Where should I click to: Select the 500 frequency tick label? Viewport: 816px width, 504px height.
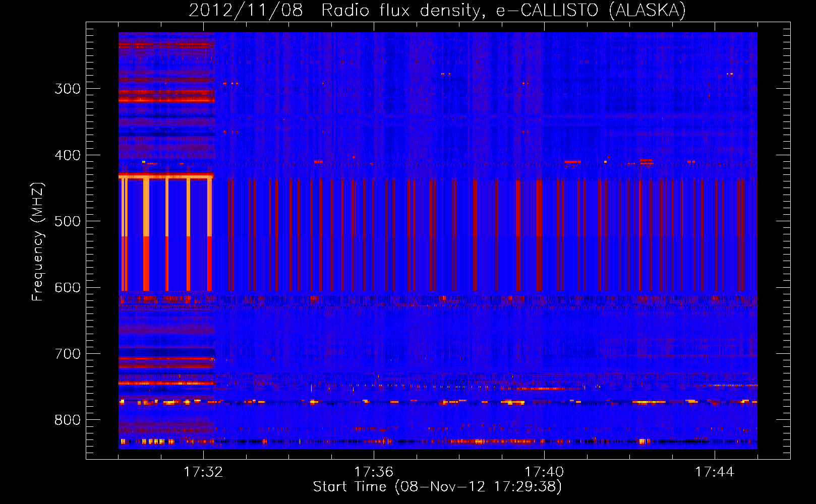[x=68, y=221]
